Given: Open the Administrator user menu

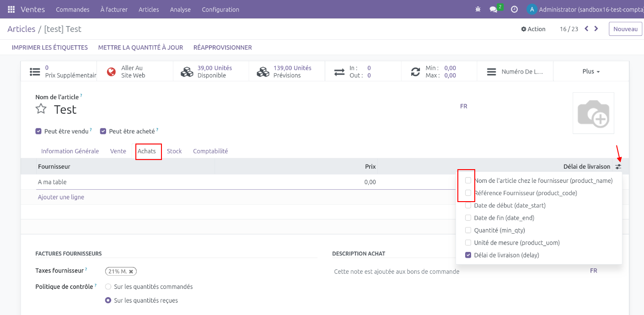Looking at the screenshot, I should click(x=583, y=9).
